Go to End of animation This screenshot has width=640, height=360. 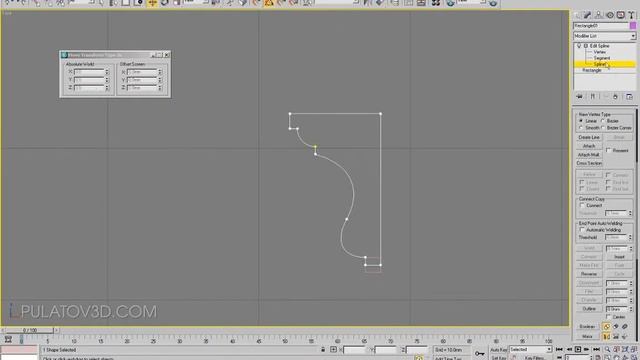click(x=596, y=349)
